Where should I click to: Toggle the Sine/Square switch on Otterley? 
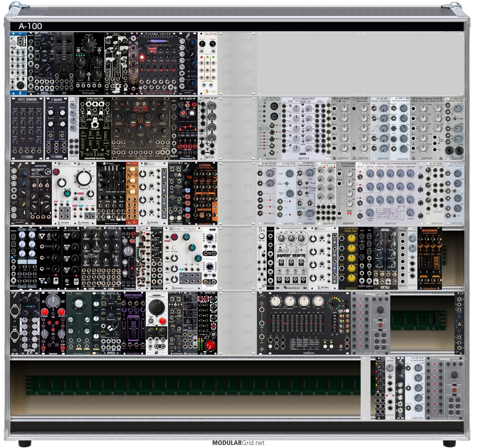coord(188,76)
